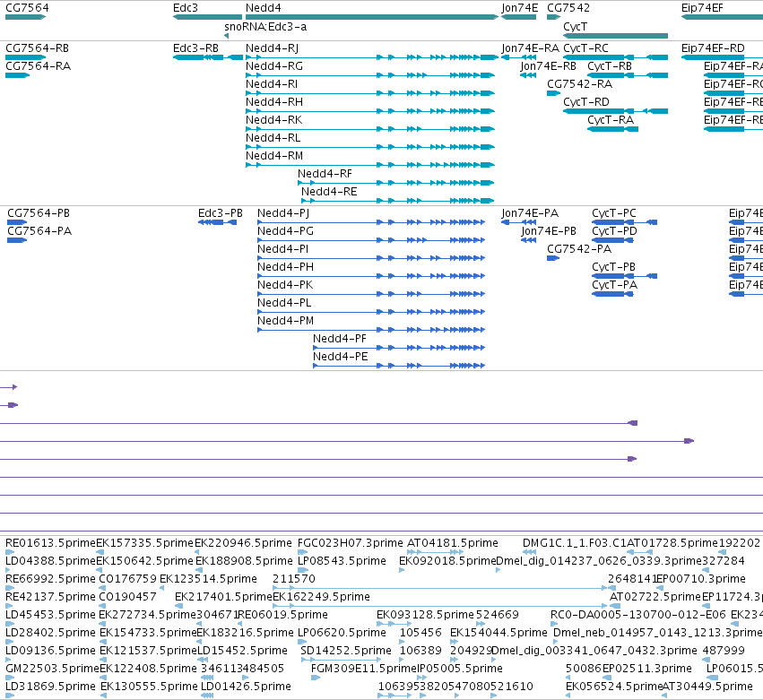Select the Jon74E gene label
Screen dimensions: 763x700
click(x=520, y=8)
